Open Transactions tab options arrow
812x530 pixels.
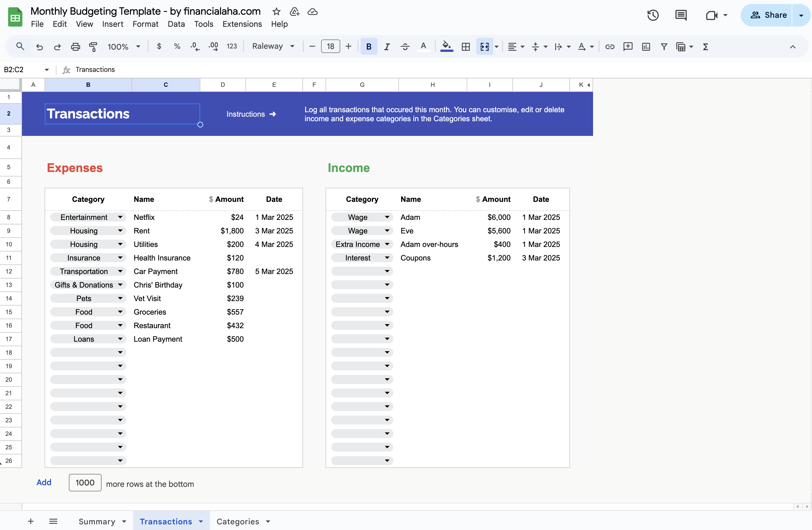tap(201, 521)
